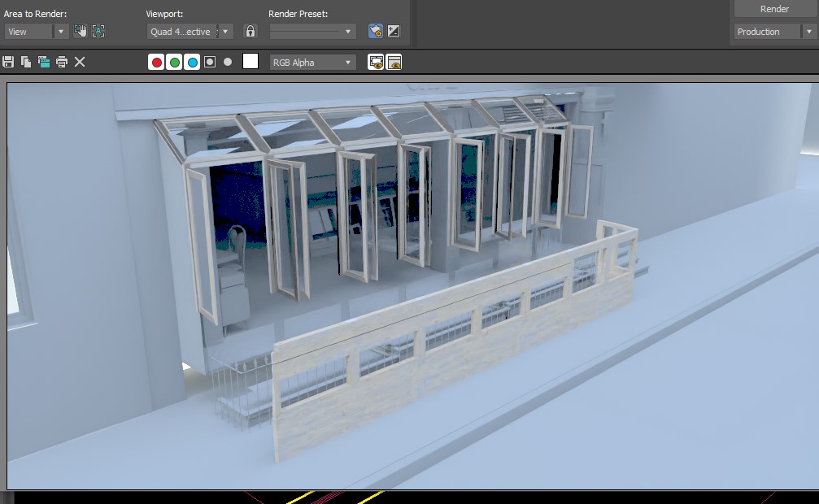Lock rendering to the current viewport
819x504 pixels.
pyautogui.click(x=250, y=31)
